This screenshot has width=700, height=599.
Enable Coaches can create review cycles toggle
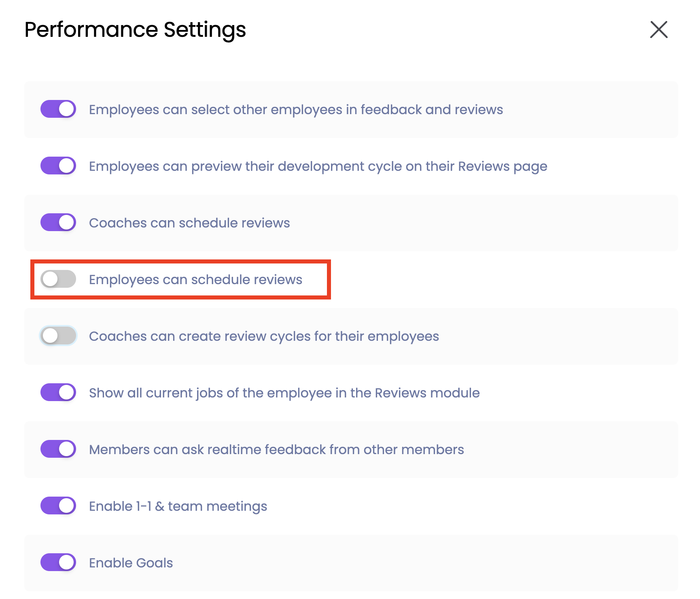click(58, 336)
